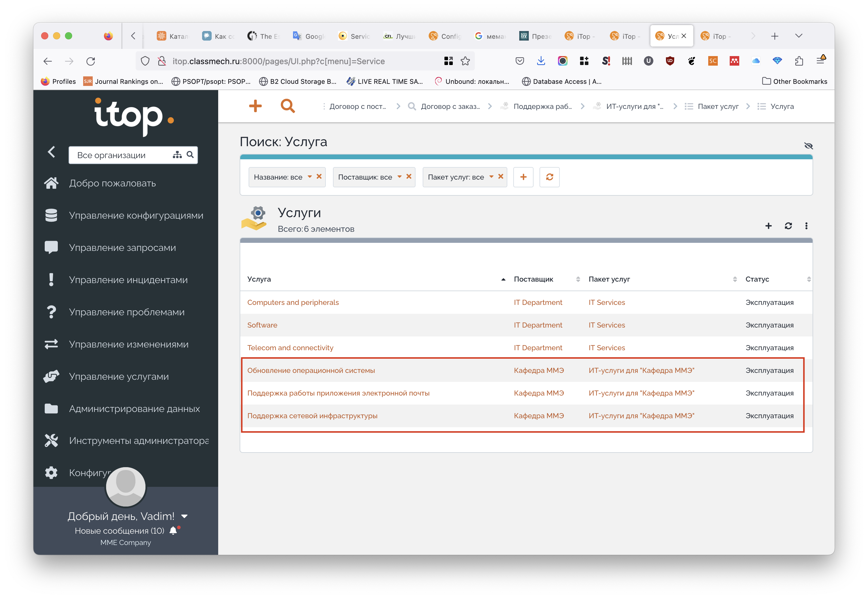Viewport: 868px width, 599px height.
Task: Go back with the browser back arrow
Action: point(47,61)
